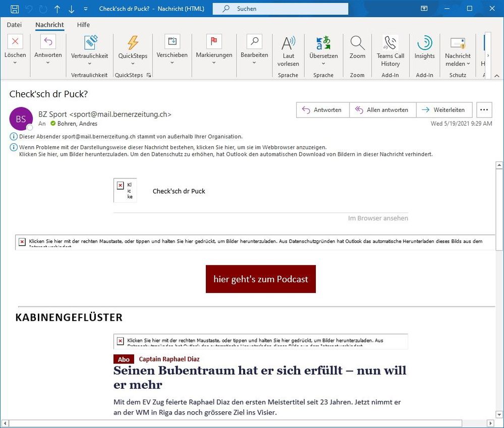Open more actions ellipsis menu

tap(484, 110)
